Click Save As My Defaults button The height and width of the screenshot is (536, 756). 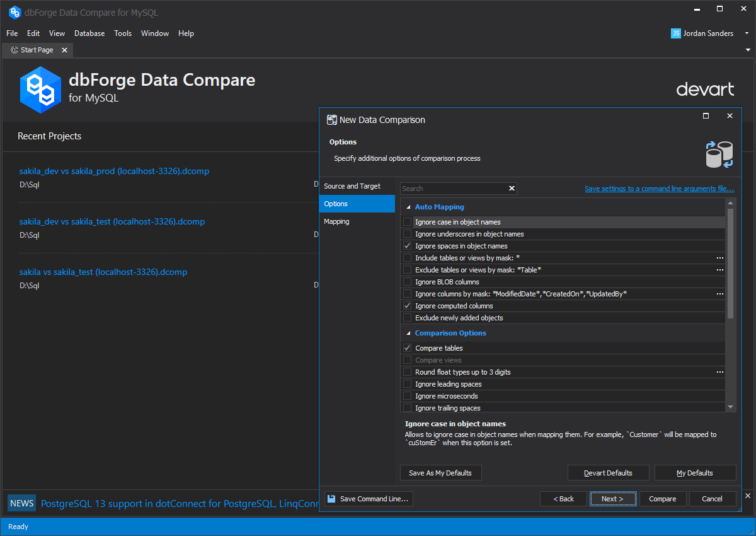[x=441, y=473]
